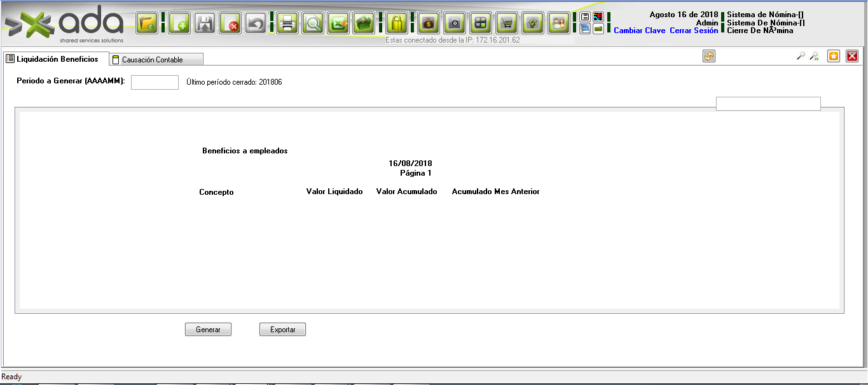This screenshot has width=868, height=385.
Task: Close the panel with the red X
Action: click(x=852, y=56)
